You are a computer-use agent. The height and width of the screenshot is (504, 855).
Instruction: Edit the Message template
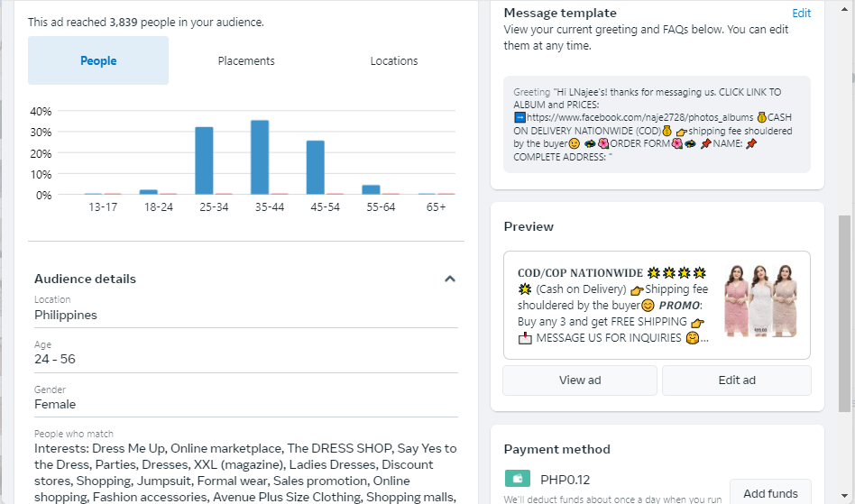(801, 14)
